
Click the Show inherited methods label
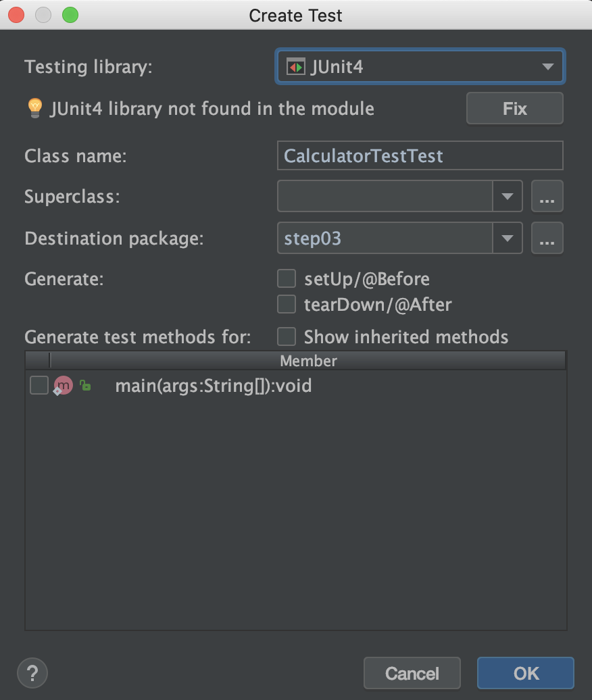pos(406,337)
